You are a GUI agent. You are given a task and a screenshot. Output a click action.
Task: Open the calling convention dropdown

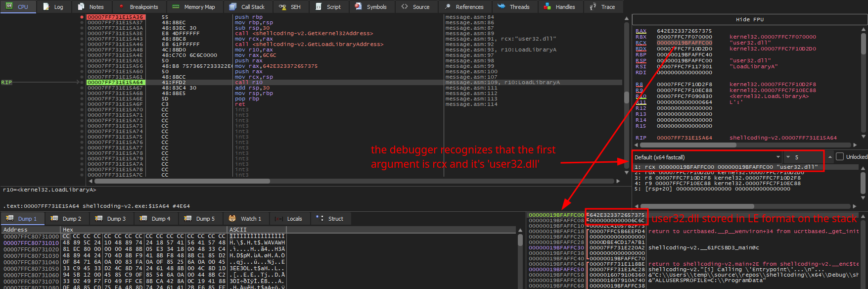tap(778, 157)
